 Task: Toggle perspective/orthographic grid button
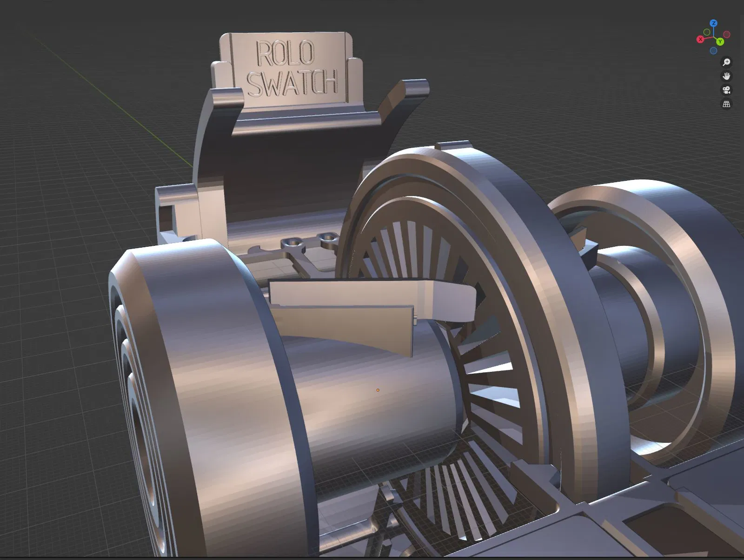tap(726, 104)
